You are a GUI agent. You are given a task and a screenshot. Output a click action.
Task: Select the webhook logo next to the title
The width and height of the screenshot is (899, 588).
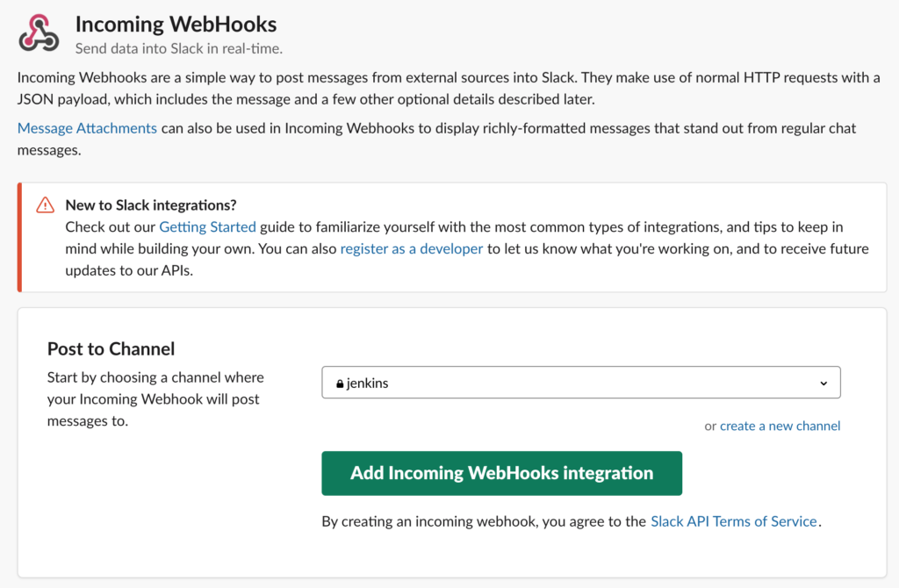pyautogui.click(x=39, y=33)
